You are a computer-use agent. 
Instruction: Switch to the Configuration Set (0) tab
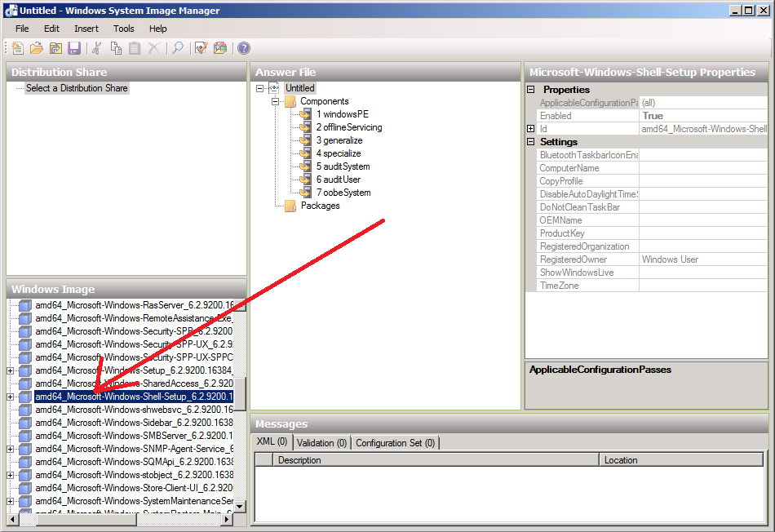396,443
